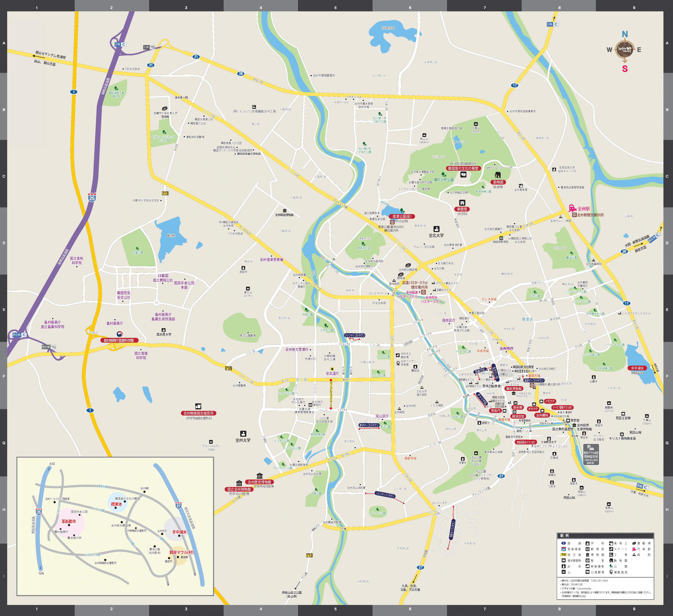
Task: Click elephant icon above red 動物園 label
Action: (x=498, y=175)
